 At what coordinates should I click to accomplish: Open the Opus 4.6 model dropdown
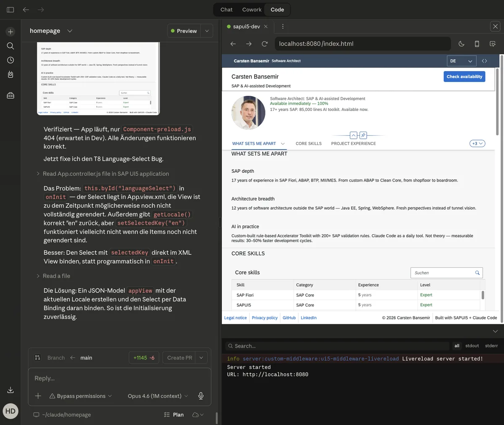158,396
